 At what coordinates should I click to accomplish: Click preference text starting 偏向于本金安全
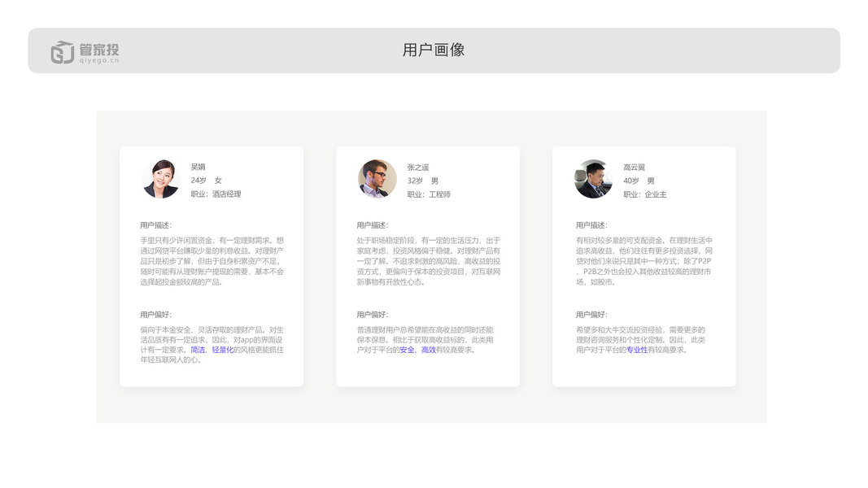(212, 345)
